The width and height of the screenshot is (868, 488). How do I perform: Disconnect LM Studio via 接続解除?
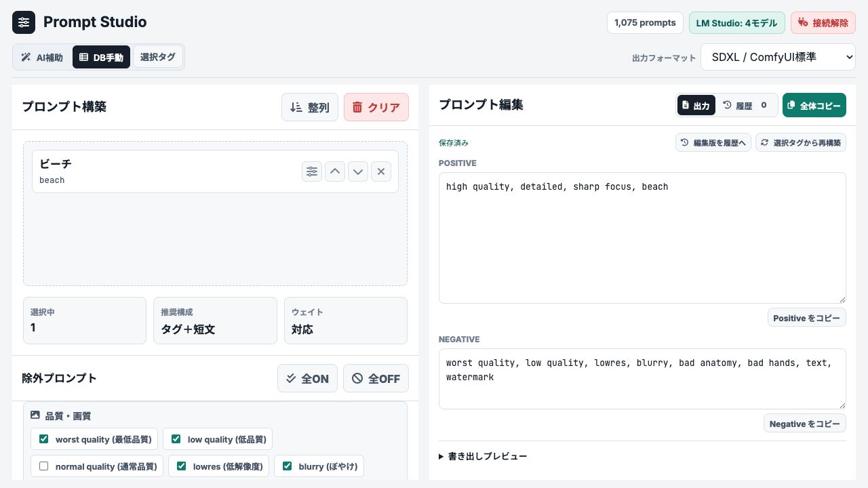coord(823,22)
